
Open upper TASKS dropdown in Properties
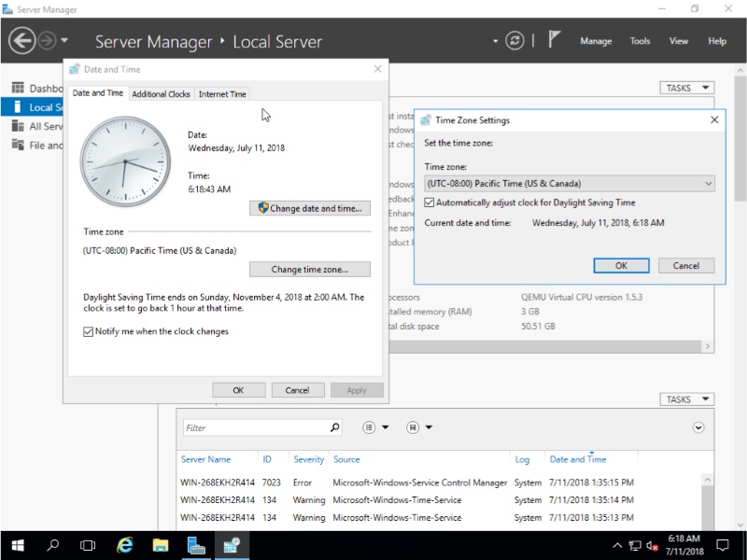pyautogui.click(x=687, y=88)
